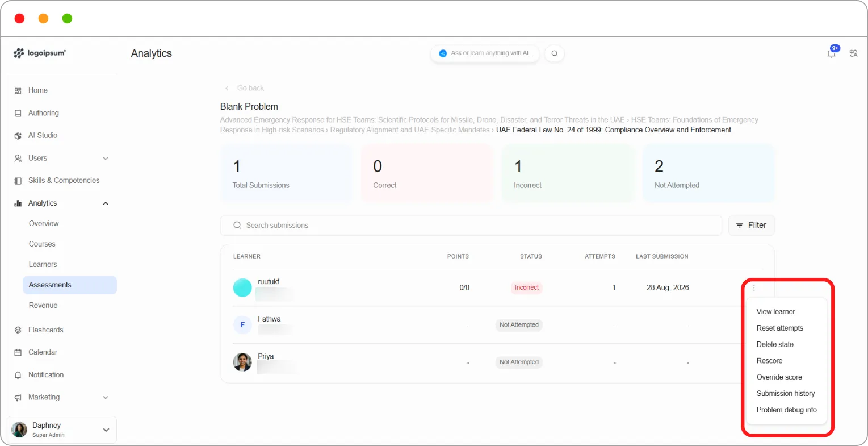Open Overview under Analytics
The width and height of the screenshot is (868, 446).
[44, 224]
